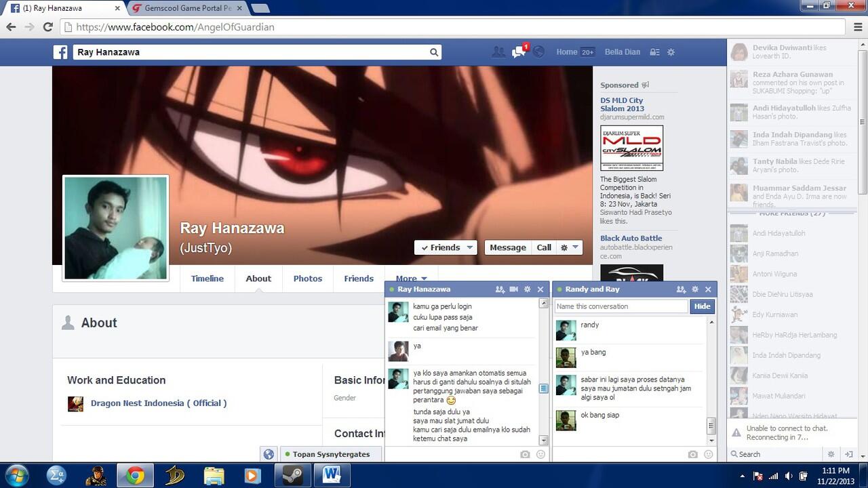The height and width of the screenshot is (488, 868).
Task: Open DS MLD City Slalom 2013 ad link
Action: [x=622, y=104]
